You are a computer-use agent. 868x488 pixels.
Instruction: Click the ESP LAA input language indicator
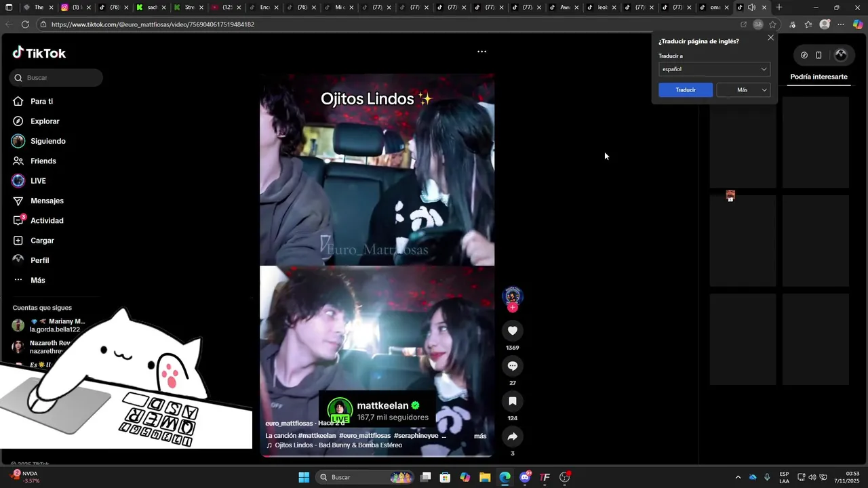(x=784, y=477)
